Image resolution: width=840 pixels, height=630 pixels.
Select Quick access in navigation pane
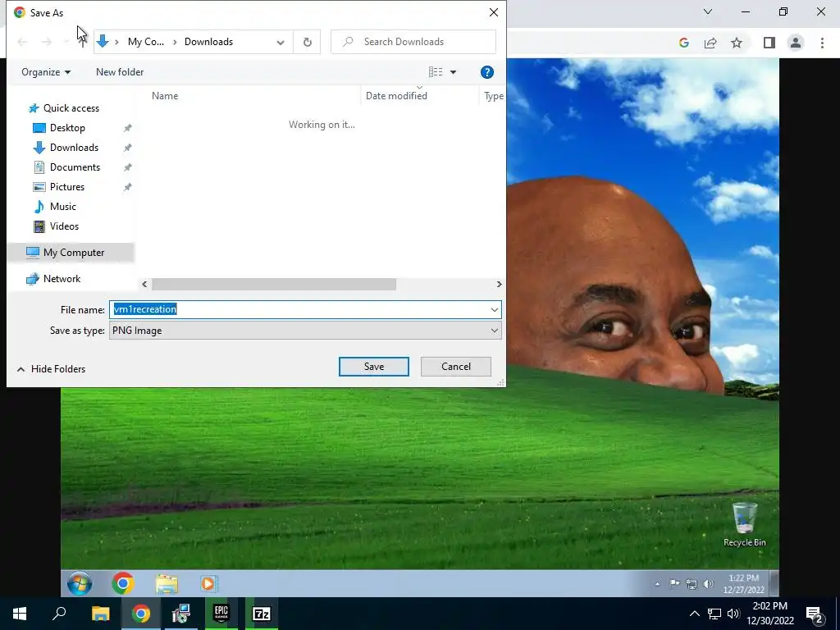pyautogui.click(x=71, y=108)
